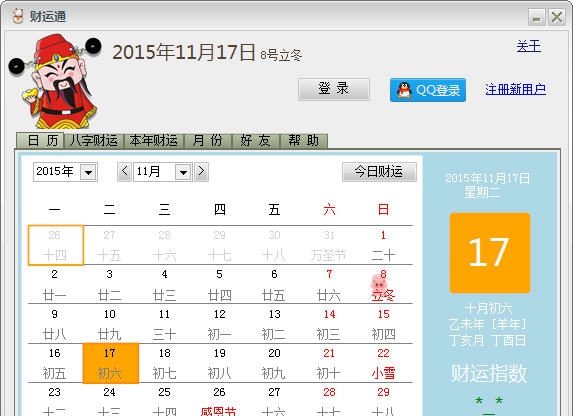Select November 6 (廿五)
The height and width of the screenshot is (416, 573).
point(274,284)
